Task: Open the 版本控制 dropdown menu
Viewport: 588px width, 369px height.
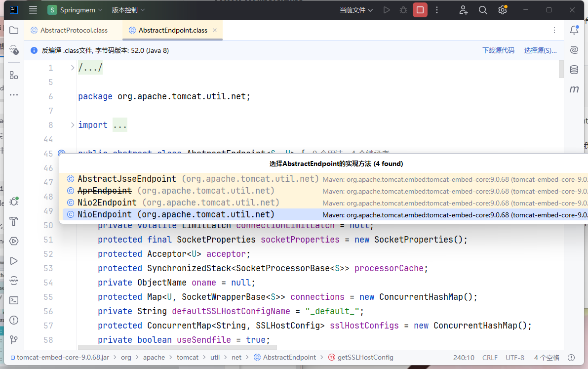Action: (x=128, y=10)
